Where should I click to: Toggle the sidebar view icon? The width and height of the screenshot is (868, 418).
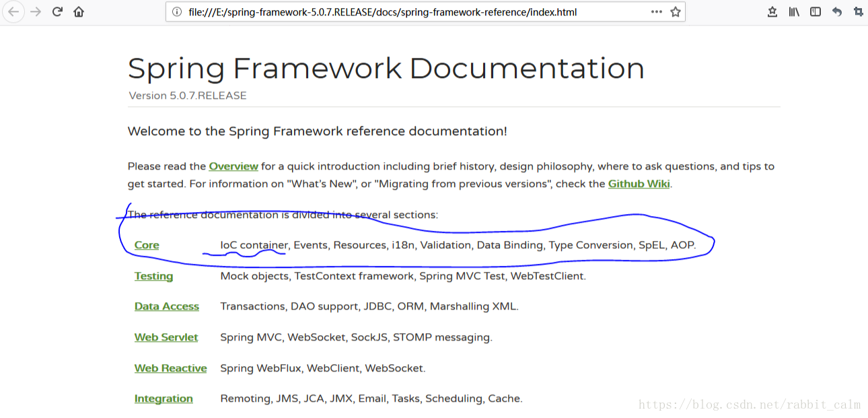point(816,12)
